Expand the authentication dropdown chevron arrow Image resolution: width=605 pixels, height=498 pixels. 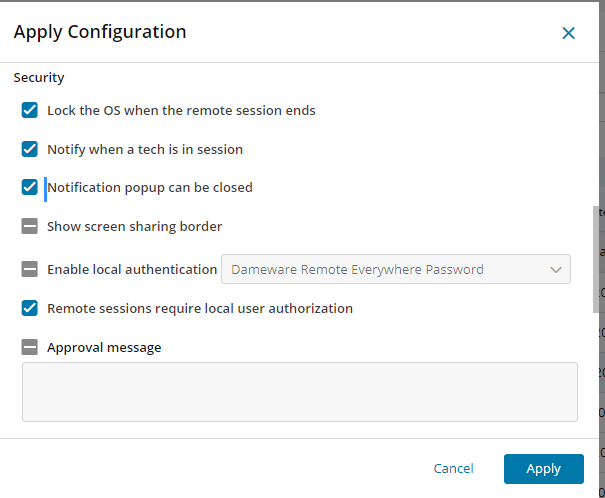pyautogui.click(x=556, y=269)
